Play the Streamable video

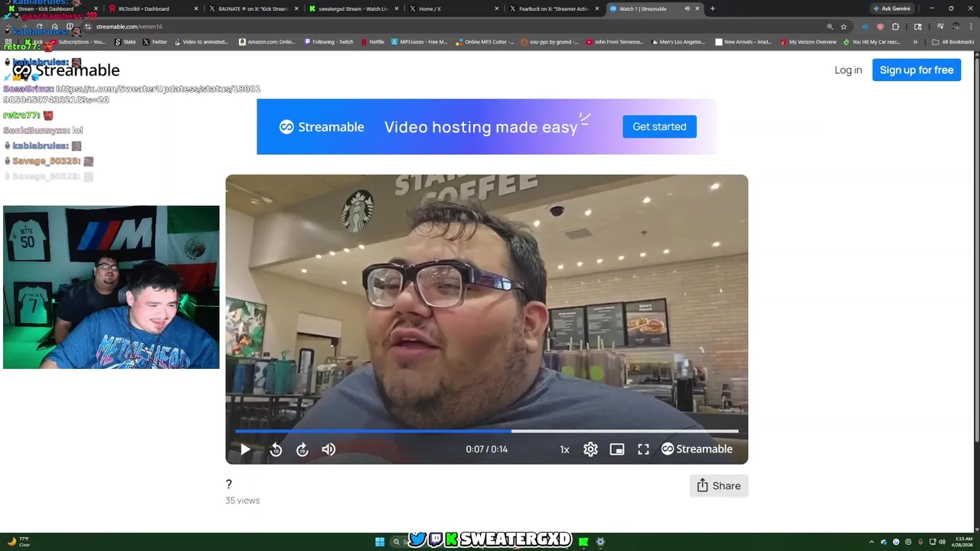[x=245, y=449]
